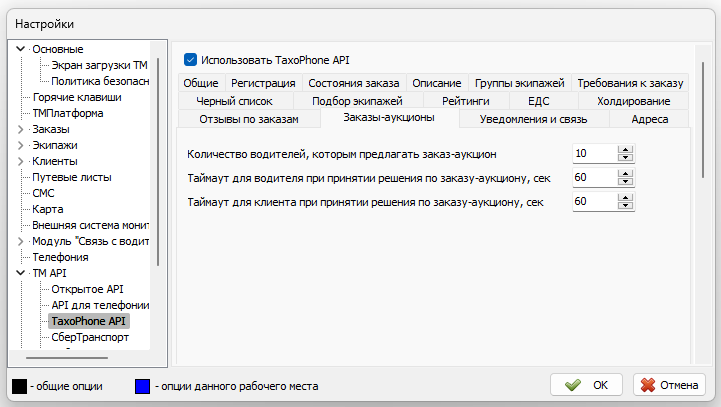The height and width of the screenshot is (407, 721).
Task: Open the Общие tab
Action: click(201, 83)
